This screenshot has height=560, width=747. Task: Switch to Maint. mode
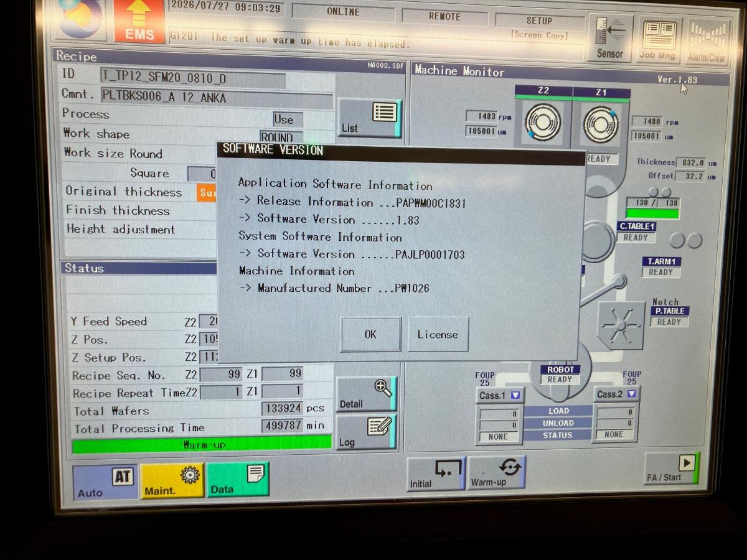(172, 480)
